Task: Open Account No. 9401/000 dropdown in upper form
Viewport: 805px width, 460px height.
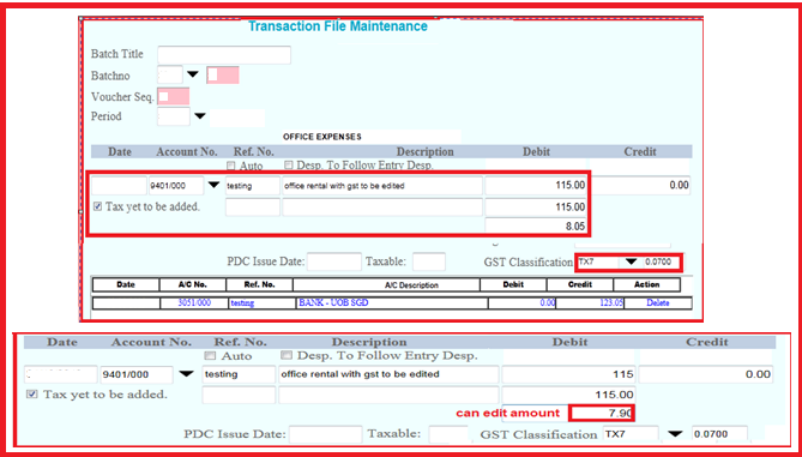Action: point(214,185)
